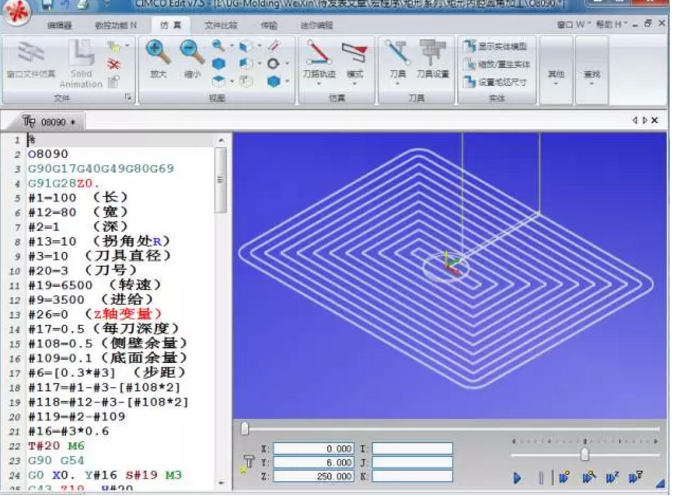This screenshot has height=497, width=676.
Task: Click the pause simulation button
Action: (541, 478)
